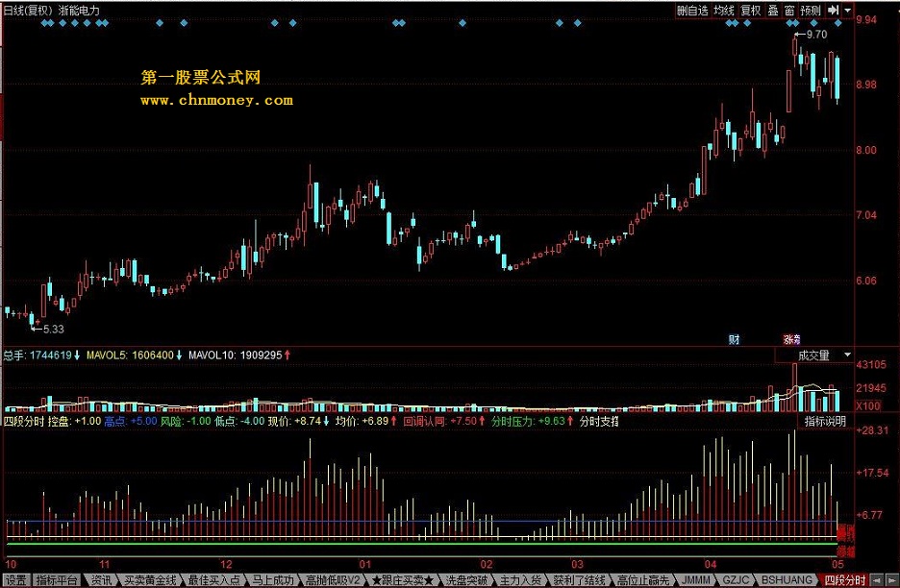Click the 设置 settings button
Image resolution: width=900 pixels, height=588 pixels.
[x=15, y=580]
